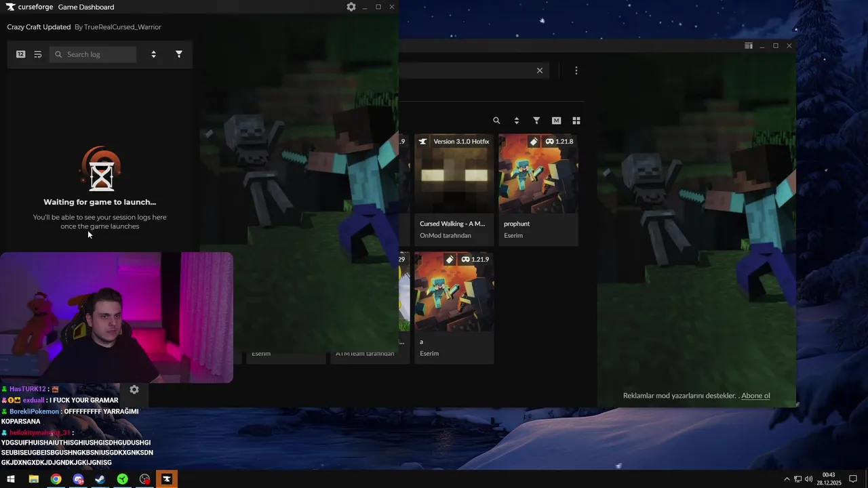This screenshot has height=488, width=868.
Task: Open Steam from taskbar
Action: [100, 479]
